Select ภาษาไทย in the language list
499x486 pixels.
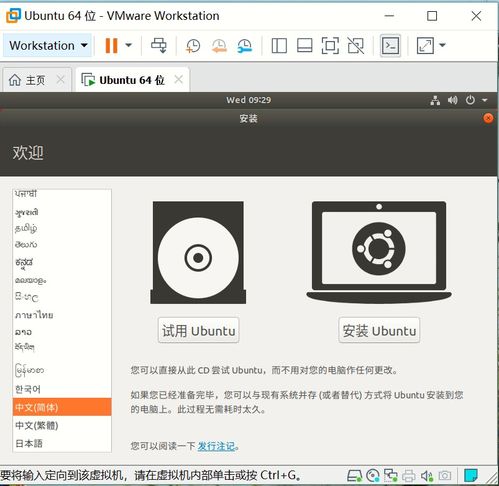62,315
